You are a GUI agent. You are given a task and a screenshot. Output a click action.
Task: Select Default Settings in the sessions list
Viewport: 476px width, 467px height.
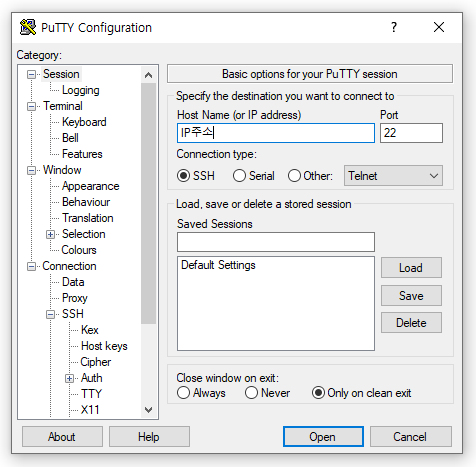click(x=218, y=265)
